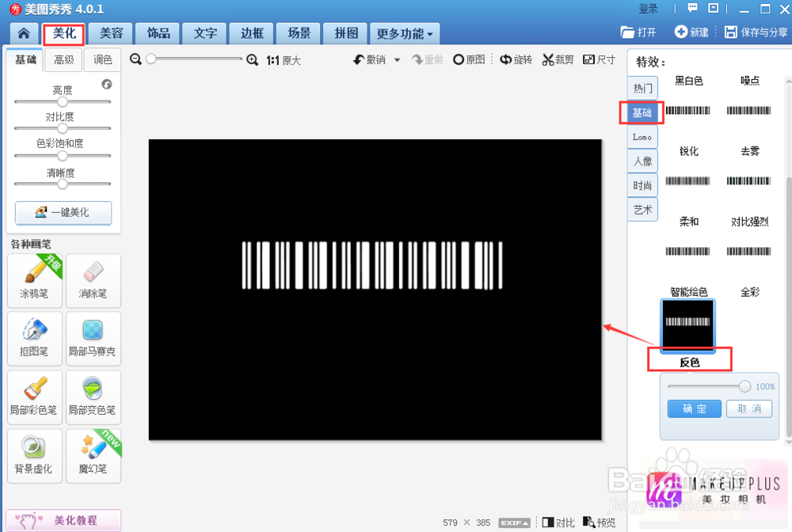Select the 高级 adjustments sub-tab

(x=64, y=60)
